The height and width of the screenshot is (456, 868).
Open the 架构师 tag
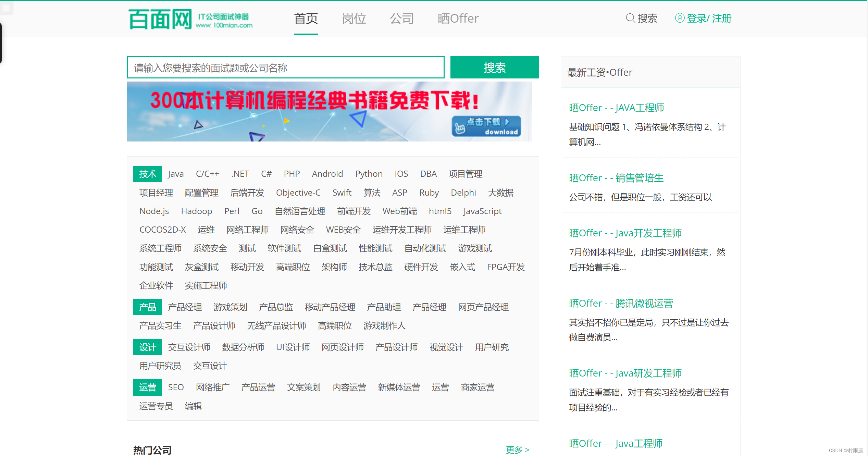(x=334, y=267)
